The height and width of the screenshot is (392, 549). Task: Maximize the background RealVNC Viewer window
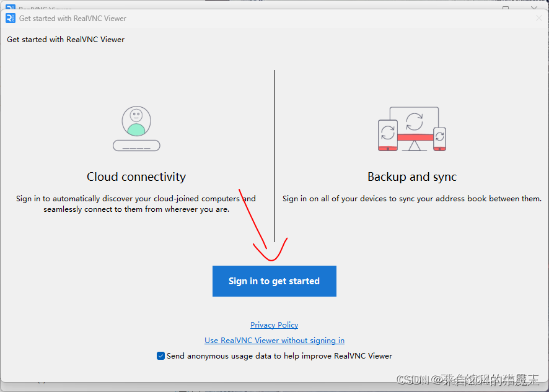click(506, 7)
